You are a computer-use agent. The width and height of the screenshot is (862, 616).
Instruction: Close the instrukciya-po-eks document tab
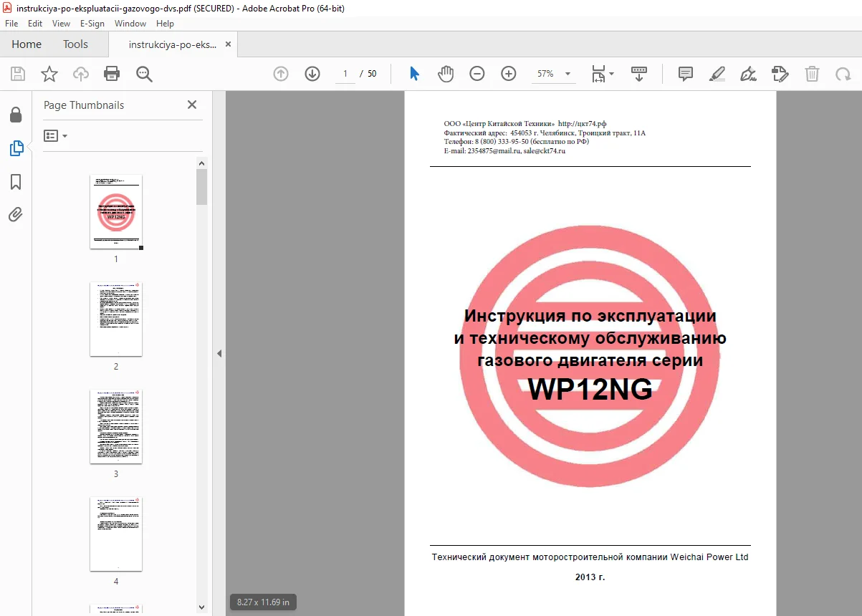click(228, 44)
